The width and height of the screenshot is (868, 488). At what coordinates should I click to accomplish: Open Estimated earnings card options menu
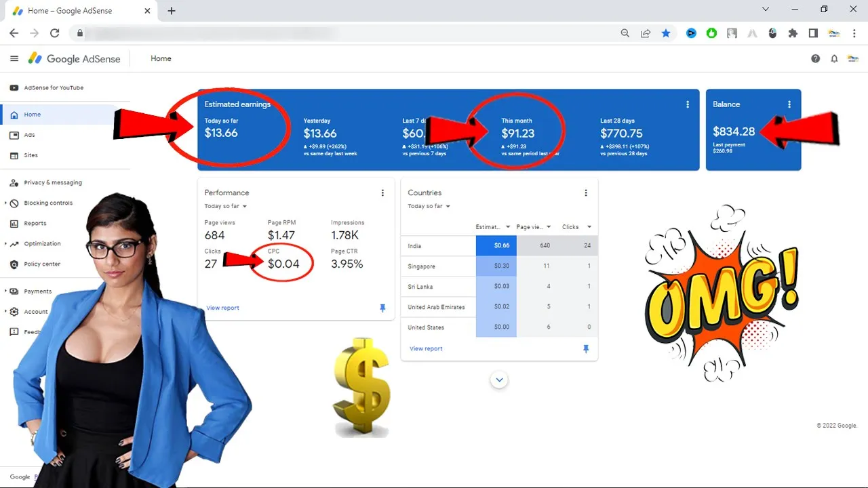[688, 104]
